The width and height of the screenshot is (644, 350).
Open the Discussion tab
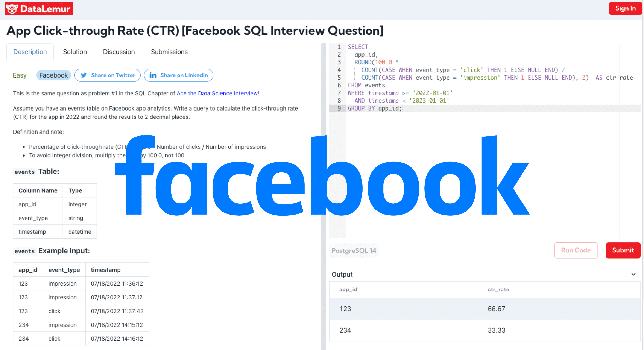point(118,51)
